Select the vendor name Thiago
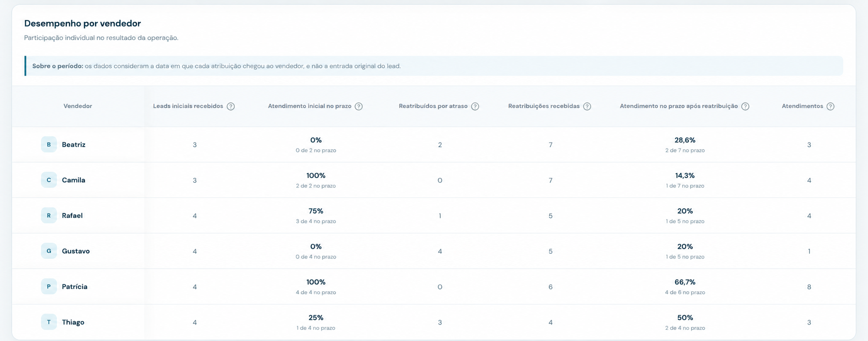 click(x=73, y=322)
